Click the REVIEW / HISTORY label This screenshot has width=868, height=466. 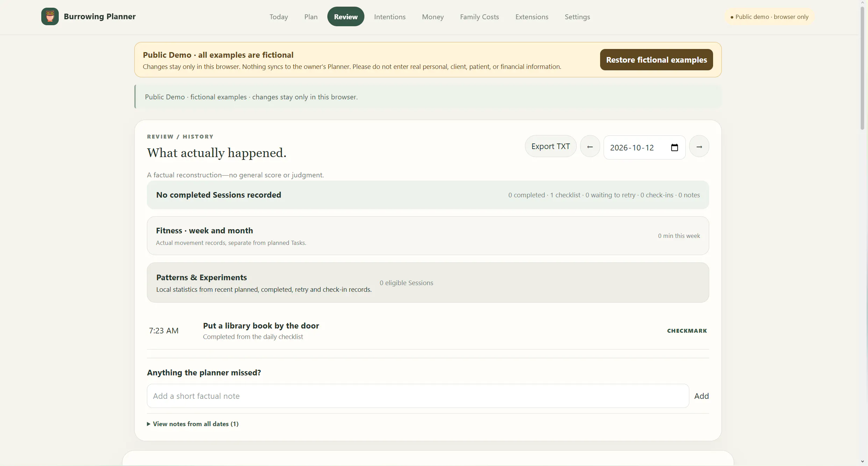pyautogui.click(x=180, y=137)
